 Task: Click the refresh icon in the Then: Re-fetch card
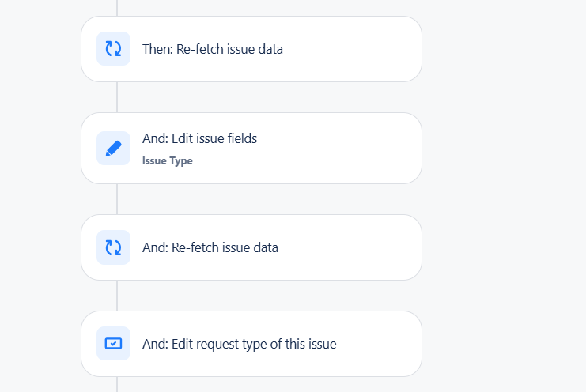[113, 49]
